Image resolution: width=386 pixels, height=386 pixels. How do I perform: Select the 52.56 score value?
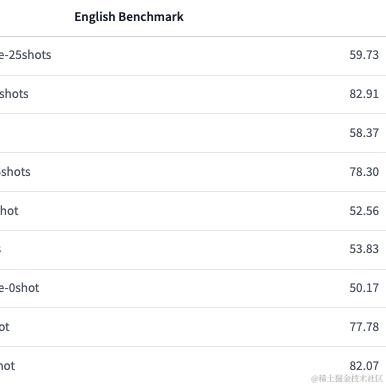364,211
